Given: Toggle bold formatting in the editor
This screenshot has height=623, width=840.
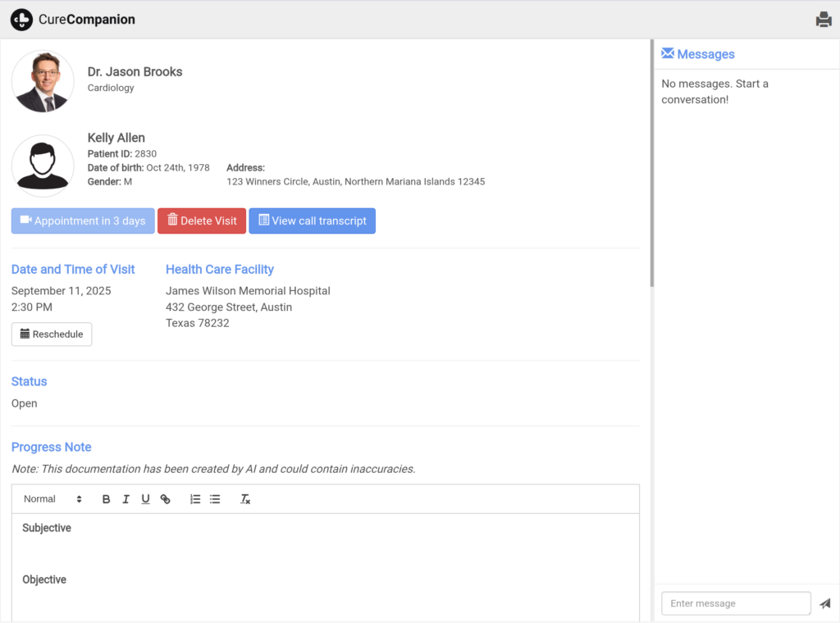Looking at the screenshot, I should (106, 499).
